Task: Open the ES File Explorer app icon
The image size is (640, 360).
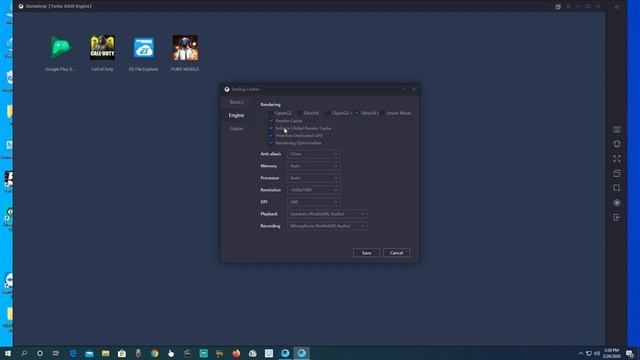Action: click(144, 48)
